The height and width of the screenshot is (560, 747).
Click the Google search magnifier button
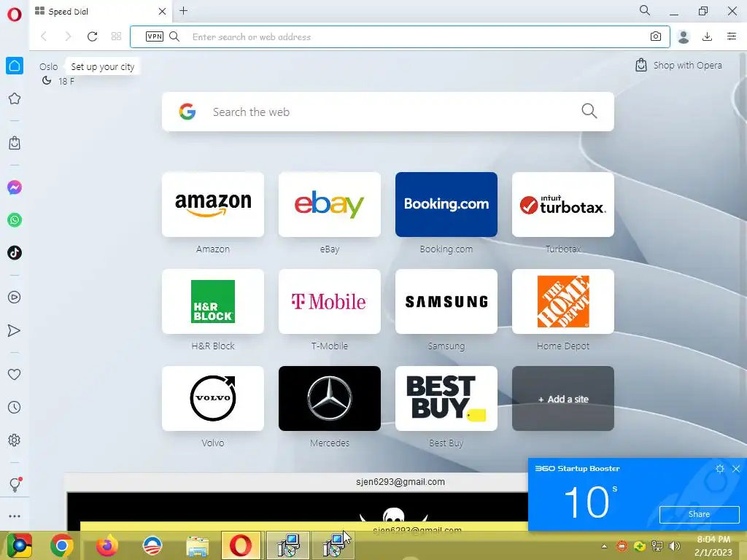pyautogui.click(x=589, y=112)
